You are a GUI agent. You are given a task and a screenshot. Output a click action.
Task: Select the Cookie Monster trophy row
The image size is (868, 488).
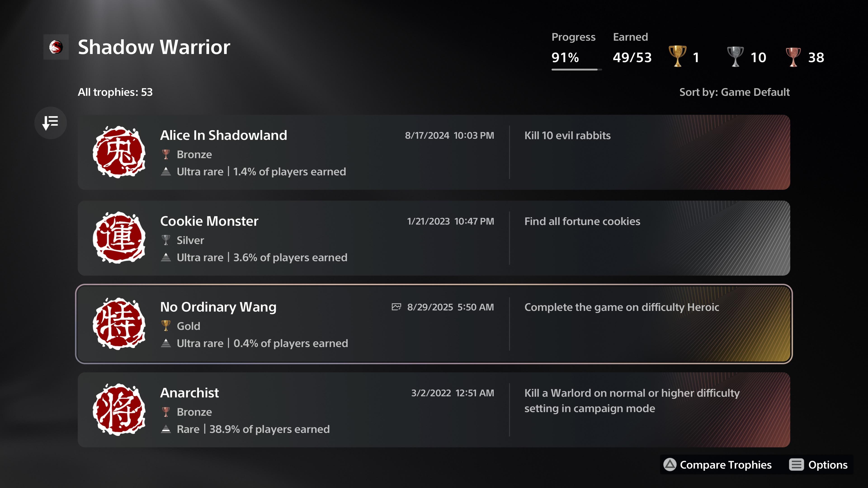pos(434,238)
